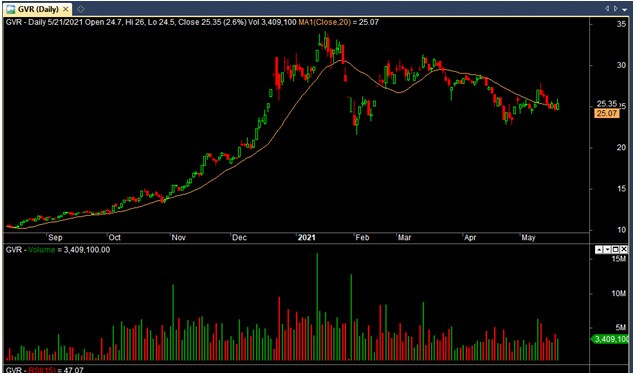Close the GVR (Daily) tab

[x=66, y=9]
